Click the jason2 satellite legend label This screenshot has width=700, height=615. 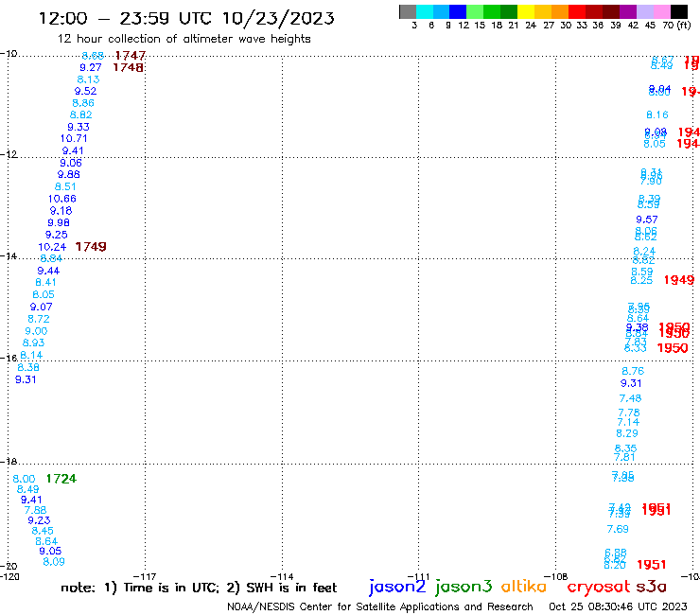point(397,587)
